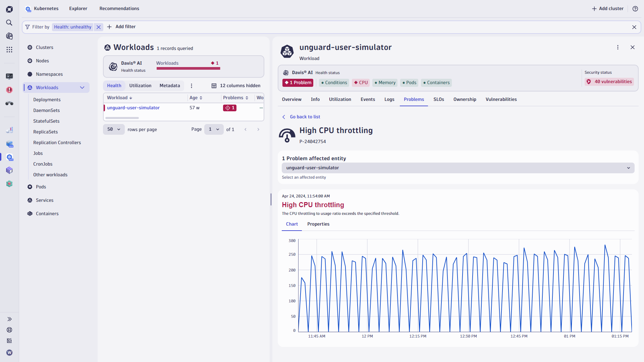Open the Dashboards monitor icon in sidebar
The image size is (644, 362).
[x=9, y=76]
